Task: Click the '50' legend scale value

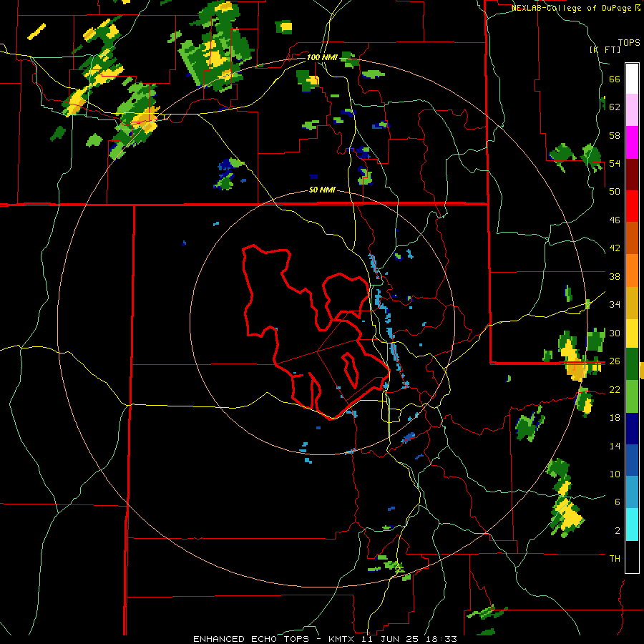Action: [x=615, y=192]
